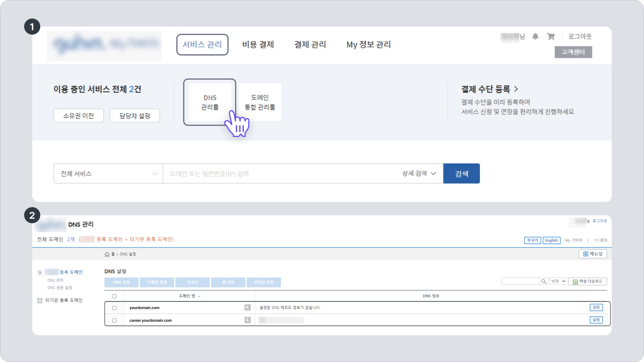Click 설정 button for yourdomain.com
Viewport: 644px width, 362px height.
point(596,307)
